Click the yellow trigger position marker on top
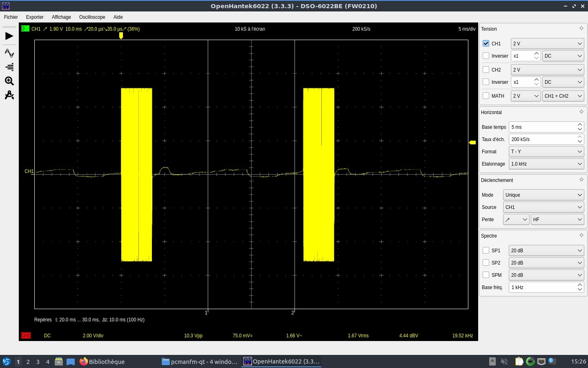 click(x=121, y=36)
